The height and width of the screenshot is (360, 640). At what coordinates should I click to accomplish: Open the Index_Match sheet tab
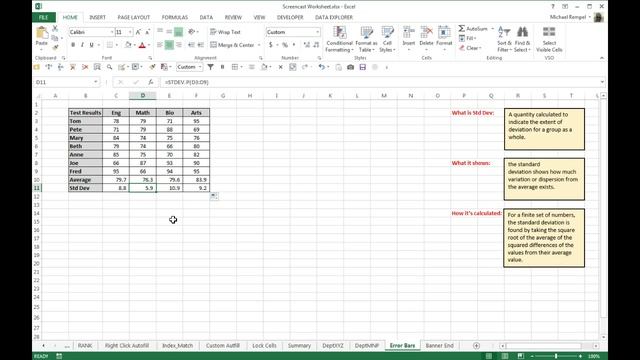click(x=178, y=345)
